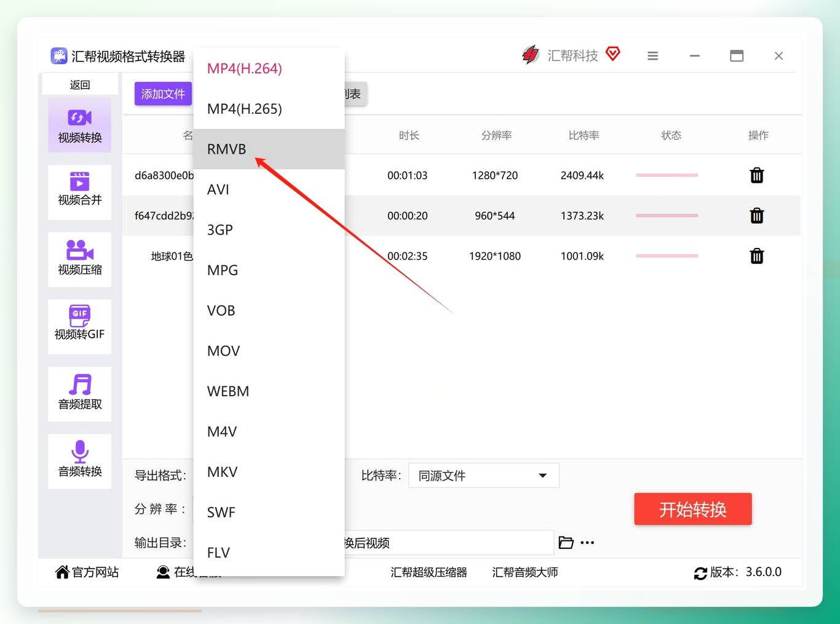Image resolution: width=840 pixels, height=624 pixels.
Task: Delete the 00:01:03 video row
Action: tap(757, 175)
